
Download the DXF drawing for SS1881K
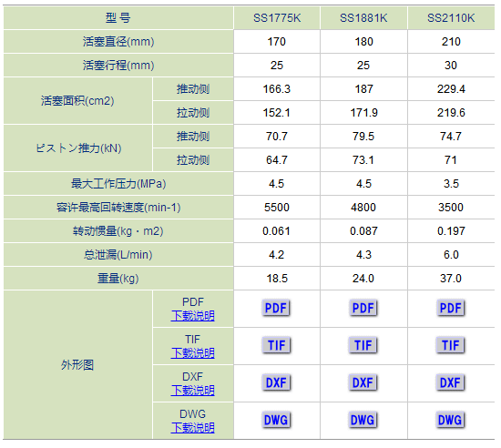363,382
